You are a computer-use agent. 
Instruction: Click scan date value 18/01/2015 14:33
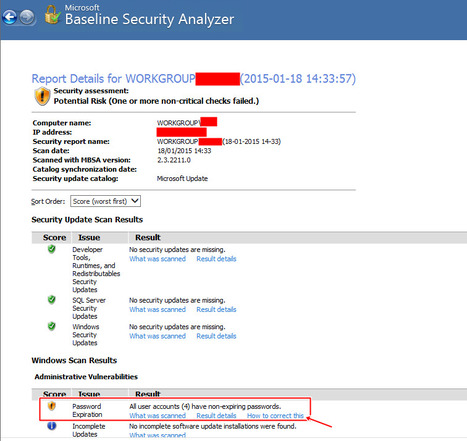(184, 151)
